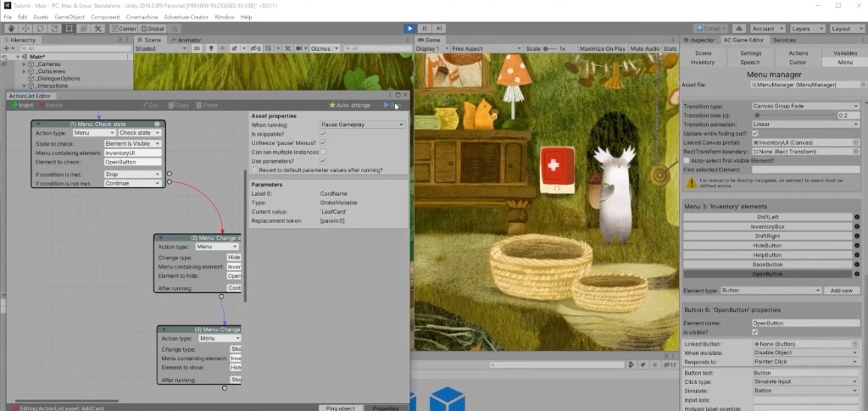Image resolution: width=868 pixels, height=411 pixels.
Task: Open the 'When running' Pause Gameplay dropdown
Action: point(362,125)
